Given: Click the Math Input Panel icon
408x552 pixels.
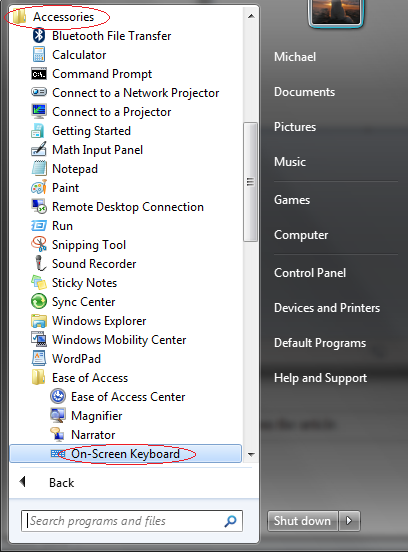Looking at the screenshot, I should [39, 149].
